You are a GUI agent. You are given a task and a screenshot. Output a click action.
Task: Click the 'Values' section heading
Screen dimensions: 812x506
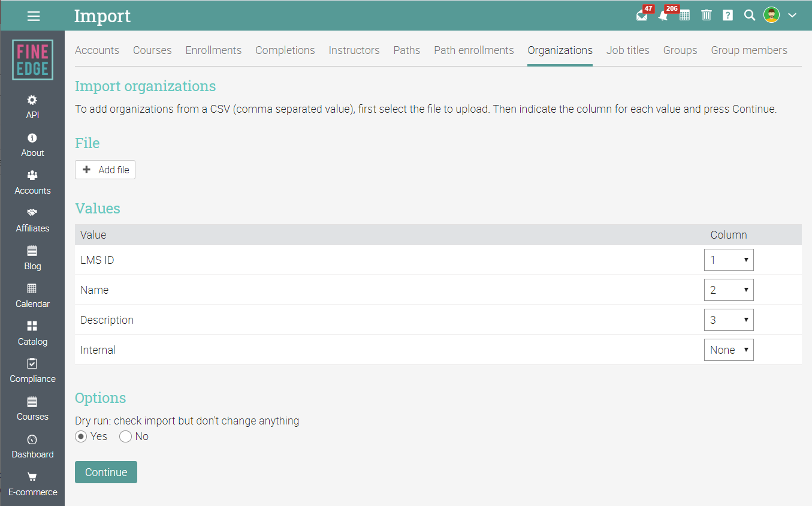coord(98,209)
